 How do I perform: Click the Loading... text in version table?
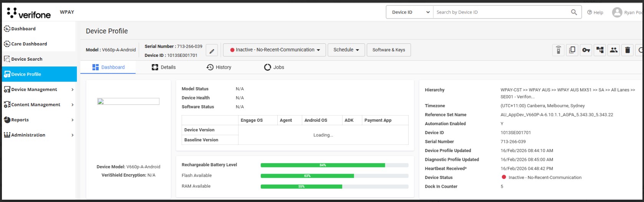point(323,135)
